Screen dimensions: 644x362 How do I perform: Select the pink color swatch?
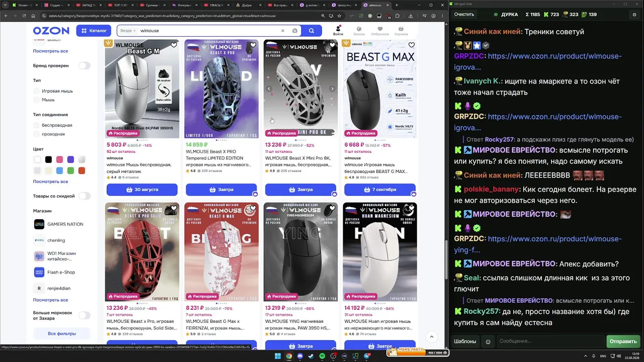coord(59,159)
